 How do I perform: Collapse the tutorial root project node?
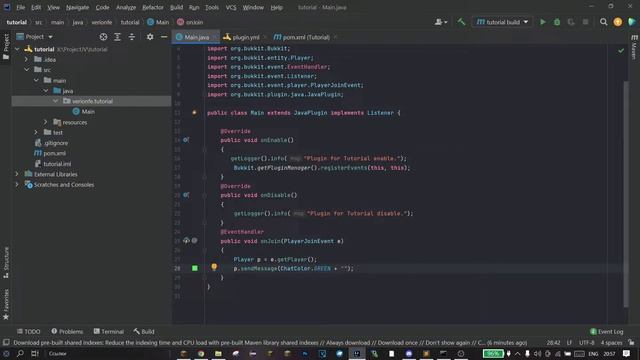[17, 49]
